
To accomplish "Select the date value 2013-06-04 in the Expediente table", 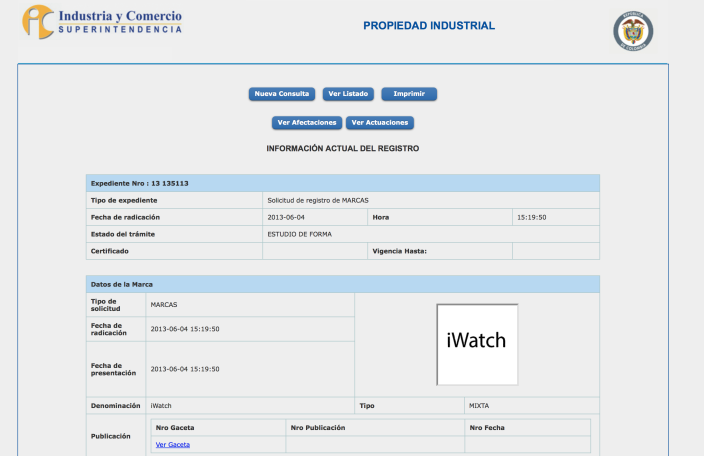I will (x=286, y=217).
